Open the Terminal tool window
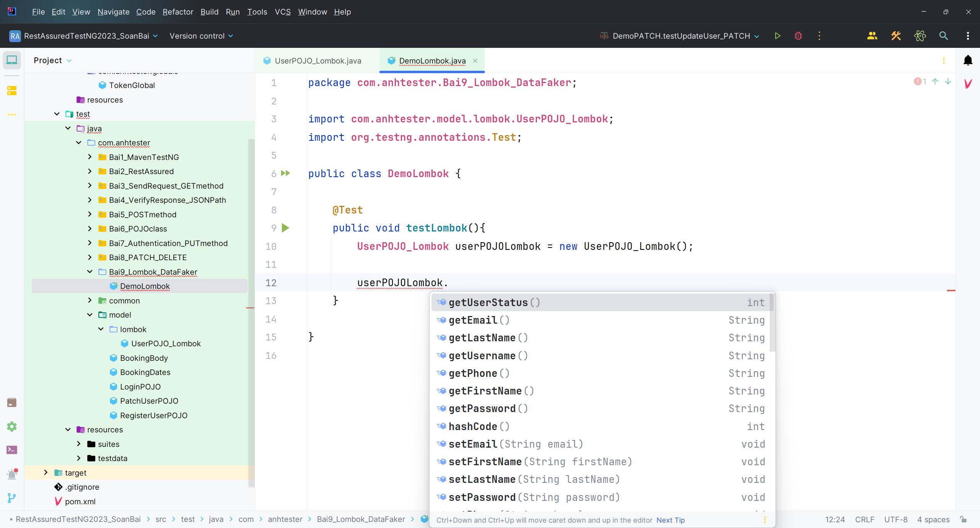This screenshot has width=980, height=528. point(12,450)
